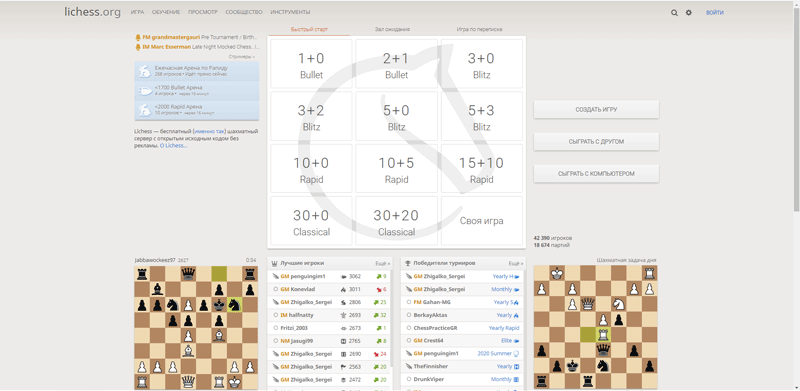Expand Ещё link of Победители турниров

point(516,263)
